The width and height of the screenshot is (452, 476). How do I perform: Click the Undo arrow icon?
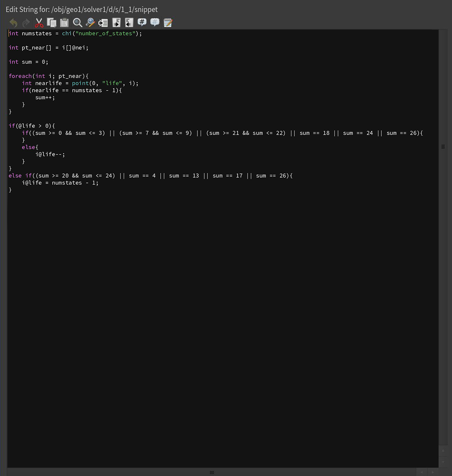[x=13, y=23]
